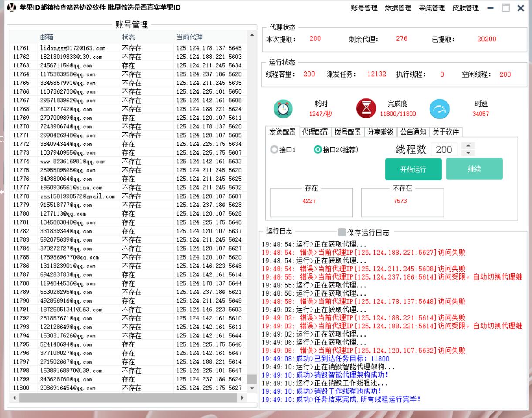Decrease thread count with down arrow
This screenshot has height=418, width=532.
pyautogui.click(x=468, y=153)
